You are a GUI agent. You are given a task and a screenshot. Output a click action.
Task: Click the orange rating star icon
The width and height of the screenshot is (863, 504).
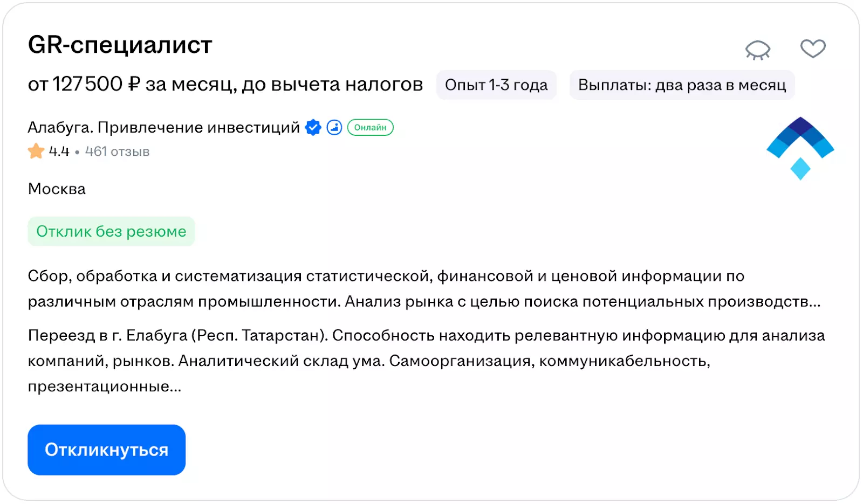(36, 151)
